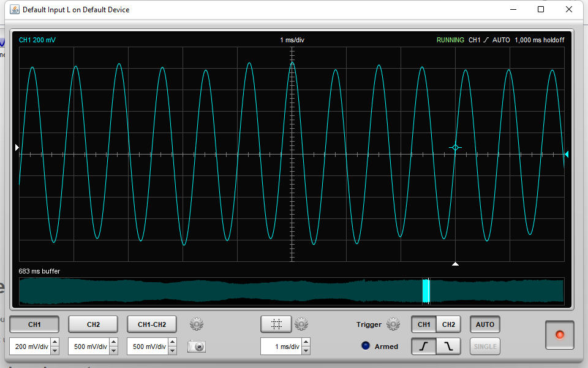Viewport: 588px width, 368px height.
Task: Click the RUNNING status text
Action: (x=450, y=40)
